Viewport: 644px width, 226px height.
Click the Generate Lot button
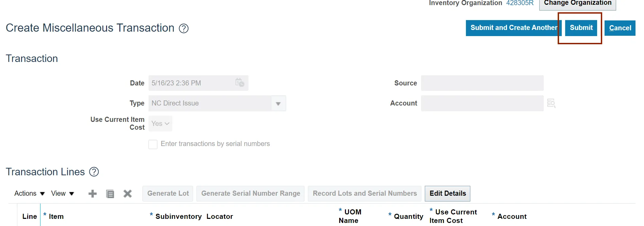click(x=168, y=193)
